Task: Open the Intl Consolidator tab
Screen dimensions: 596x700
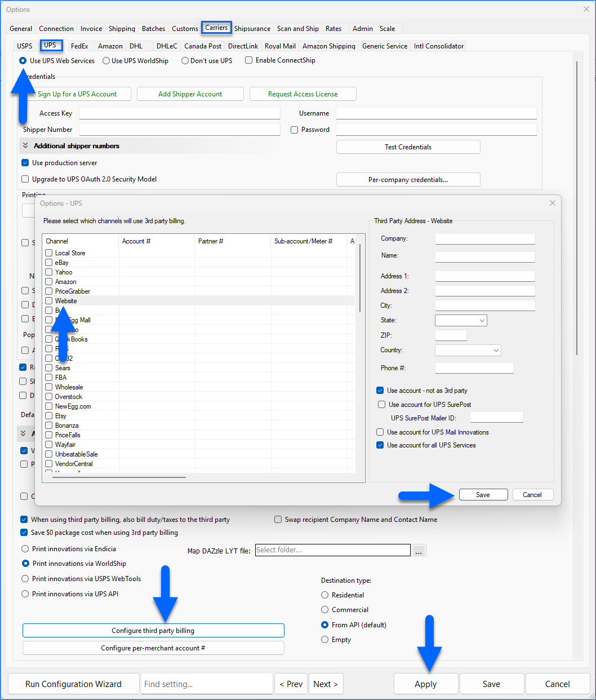Action: [x=439, y=46]
